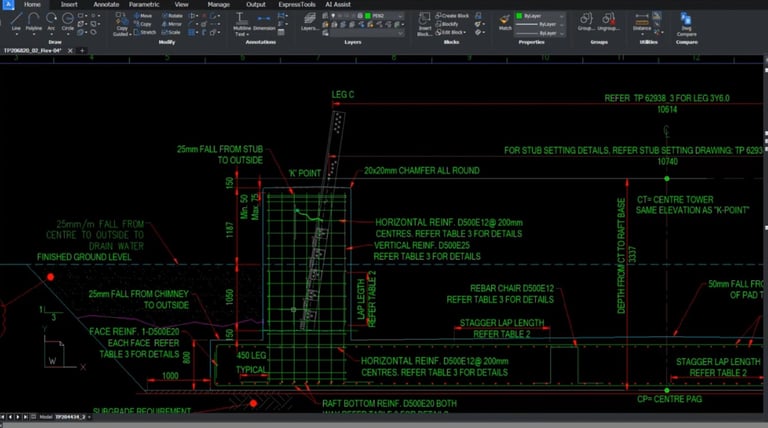The width and height of the screenshot is (768, 428).
Task: Select the TP204434_2 layout tab
Action: pos(70,417)
